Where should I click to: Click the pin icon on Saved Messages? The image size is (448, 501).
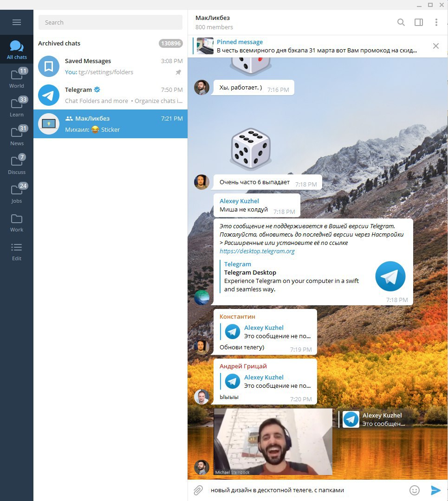178,72
